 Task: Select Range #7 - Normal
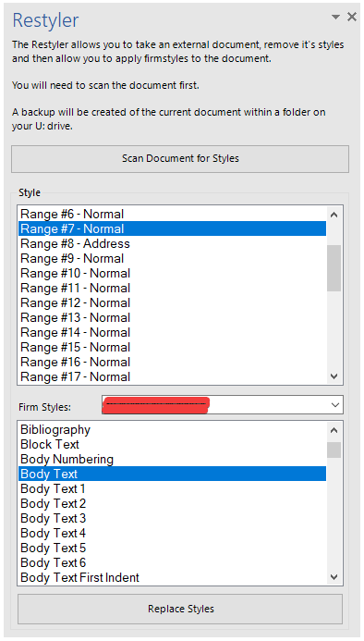pos(172,228)
